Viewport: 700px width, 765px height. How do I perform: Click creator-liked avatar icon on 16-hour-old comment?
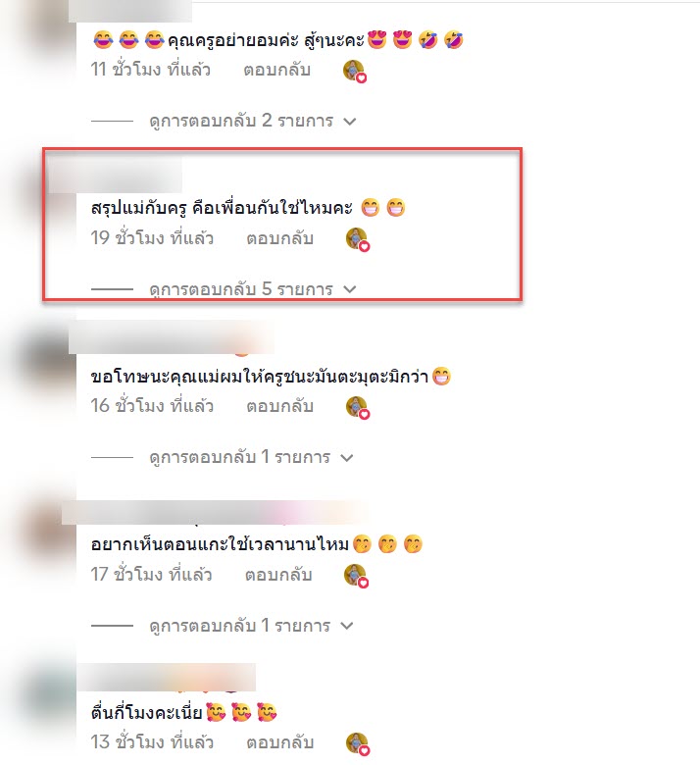[358, 407]
